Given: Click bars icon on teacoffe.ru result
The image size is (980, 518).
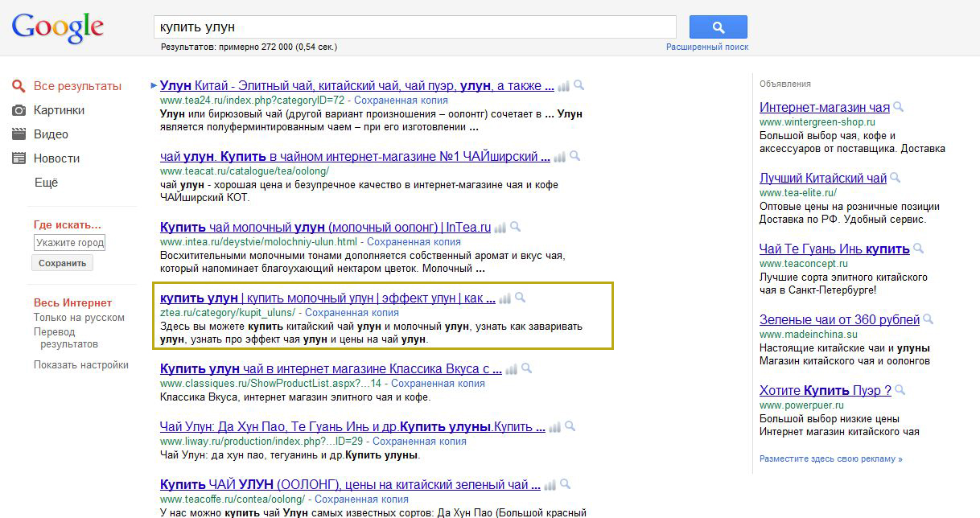Looking at the screenshot, I should point(550,485).
